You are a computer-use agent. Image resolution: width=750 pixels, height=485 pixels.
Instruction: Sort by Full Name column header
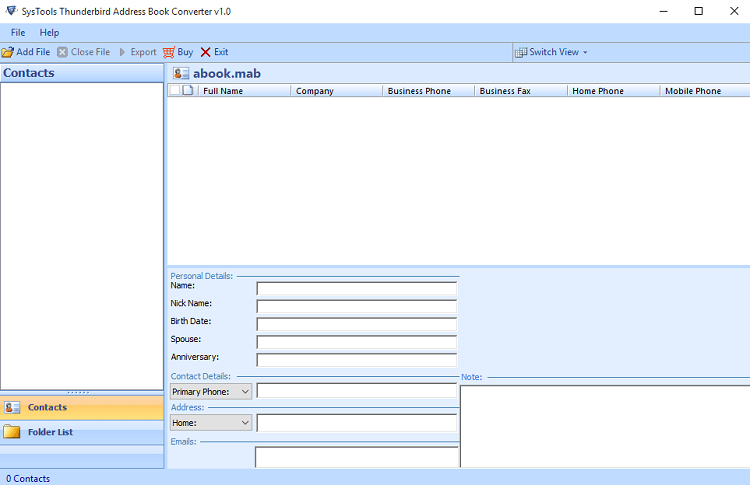pos(244,90)
